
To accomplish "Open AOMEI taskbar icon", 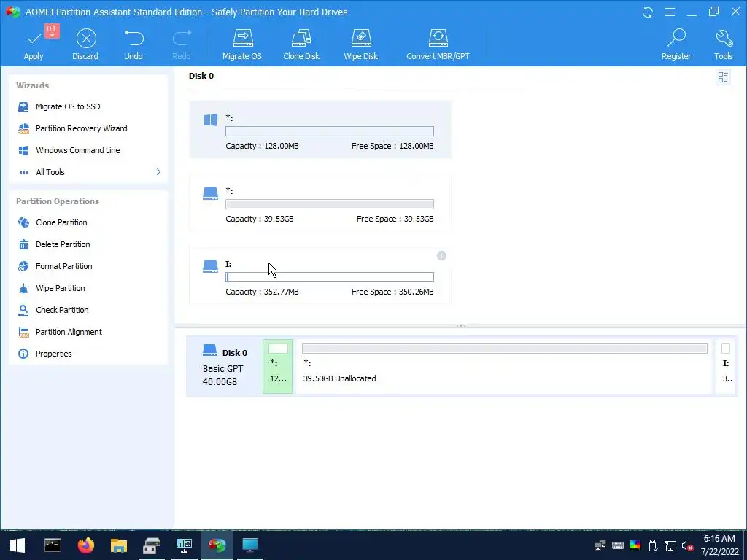I will click(217, 545).
